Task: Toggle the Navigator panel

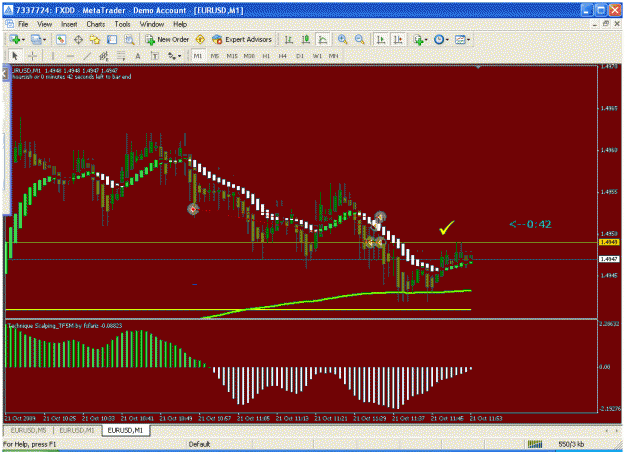Action: (95, 39)
